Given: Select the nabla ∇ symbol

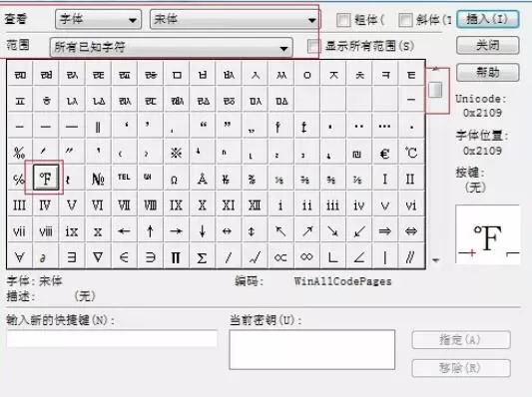Looking at the screenshot, I should (98, 257).
